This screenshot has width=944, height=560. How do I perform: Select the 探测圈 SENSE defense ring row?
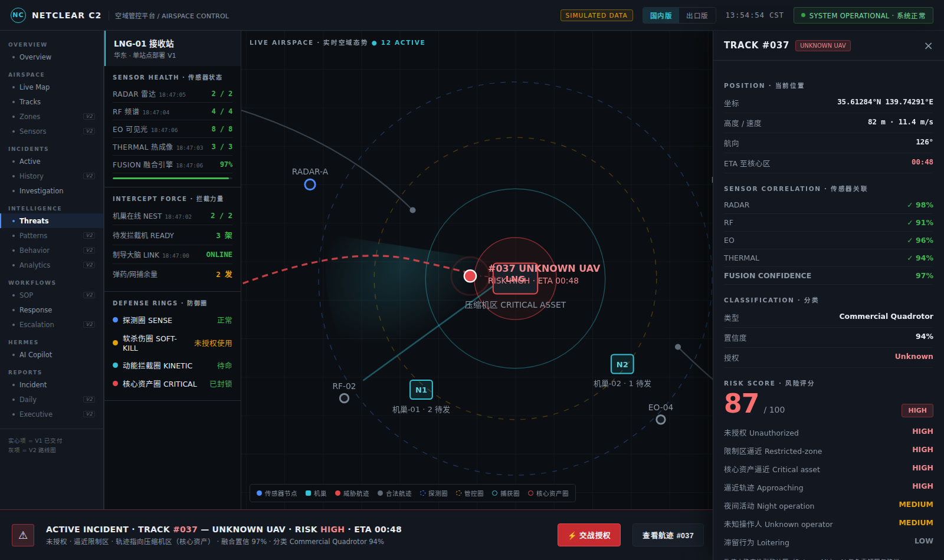point(172,320)
